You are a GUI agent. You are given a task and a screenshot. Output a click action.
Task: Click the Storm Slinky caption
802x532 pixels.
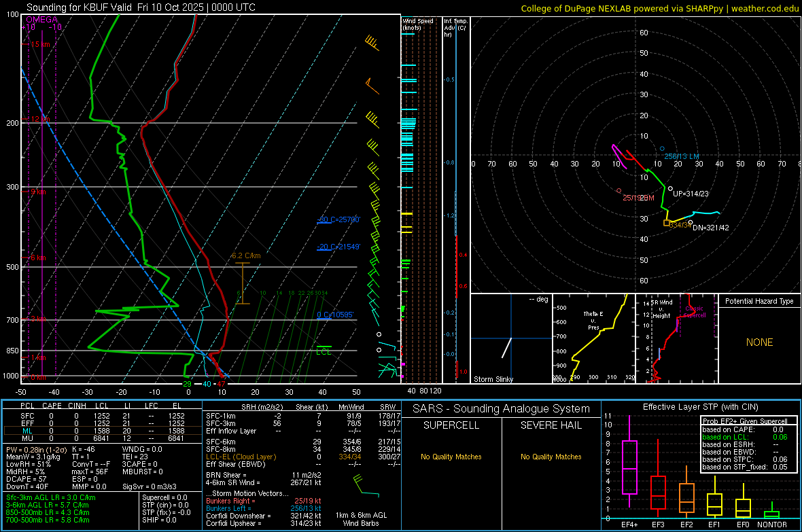tap(493, 379)
